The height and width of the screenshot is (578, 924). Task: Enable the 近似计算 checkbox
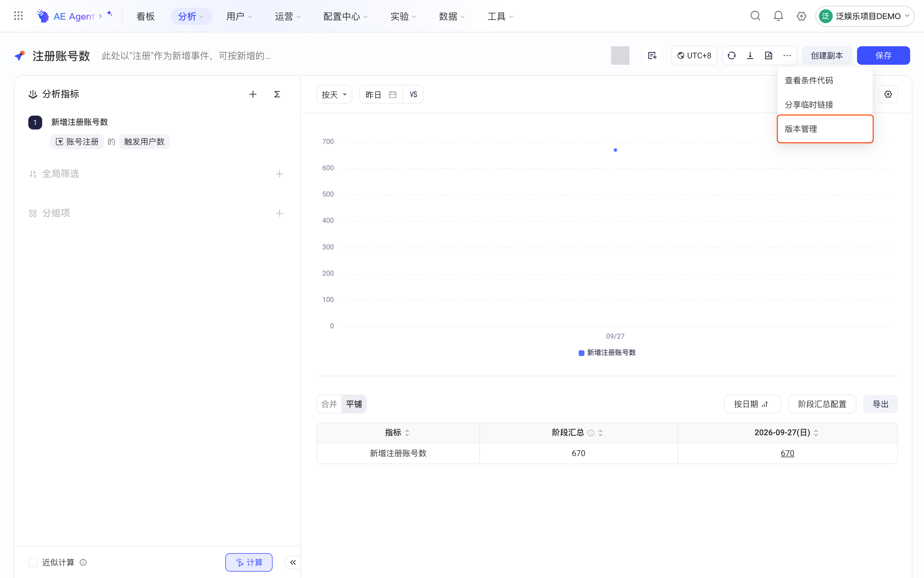[33, 562]
